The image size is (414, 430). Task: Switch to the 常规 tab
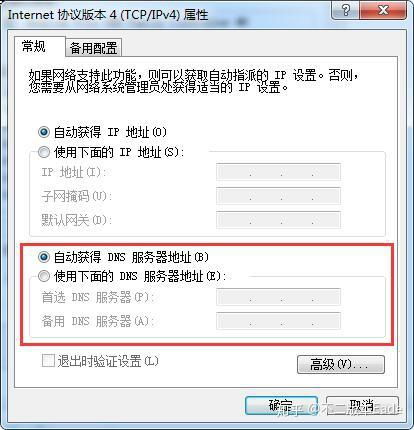[33, 46]
